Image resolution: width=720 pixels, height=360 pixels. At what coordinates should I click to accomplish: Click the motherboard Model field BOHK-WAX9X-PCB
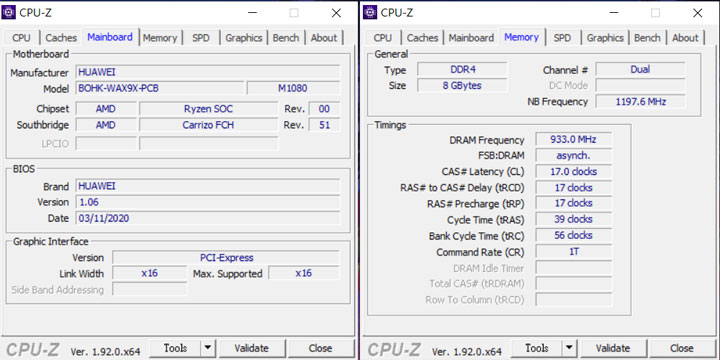coord(160,88)
